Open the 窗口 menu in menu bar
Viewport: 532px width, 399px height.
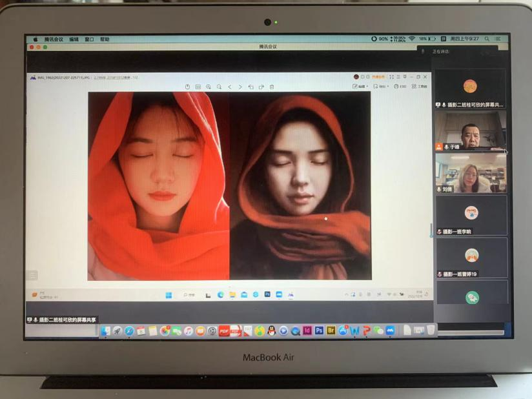[x=89, y=39]
